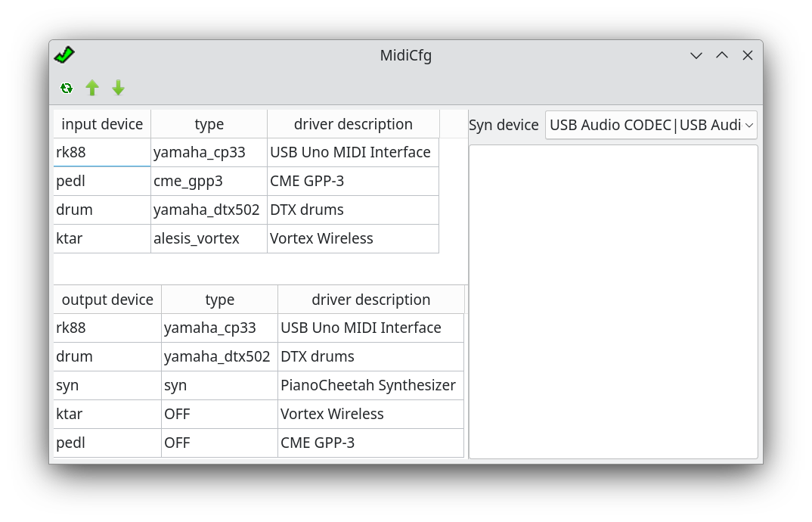Select alesis_vortex type cell
Image resolution: width=812 pixels, height=522 pixels.
coord(209,238)
